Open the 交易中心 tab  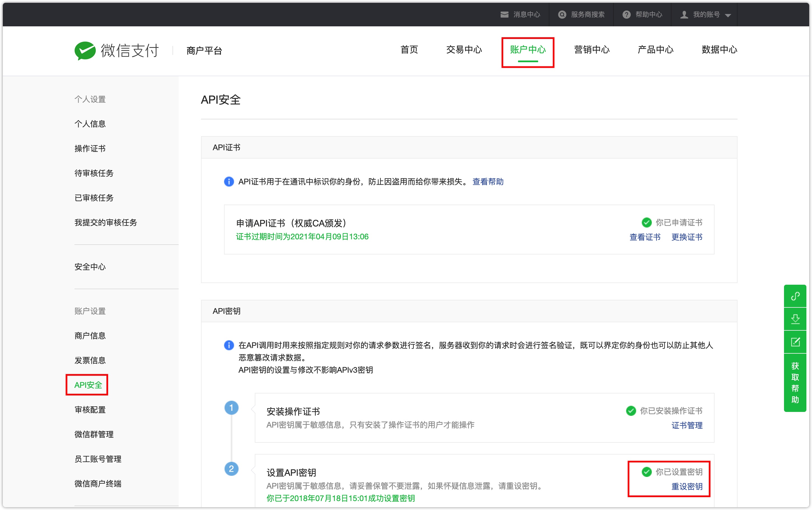pyautogui.click(x=464, y=50)
